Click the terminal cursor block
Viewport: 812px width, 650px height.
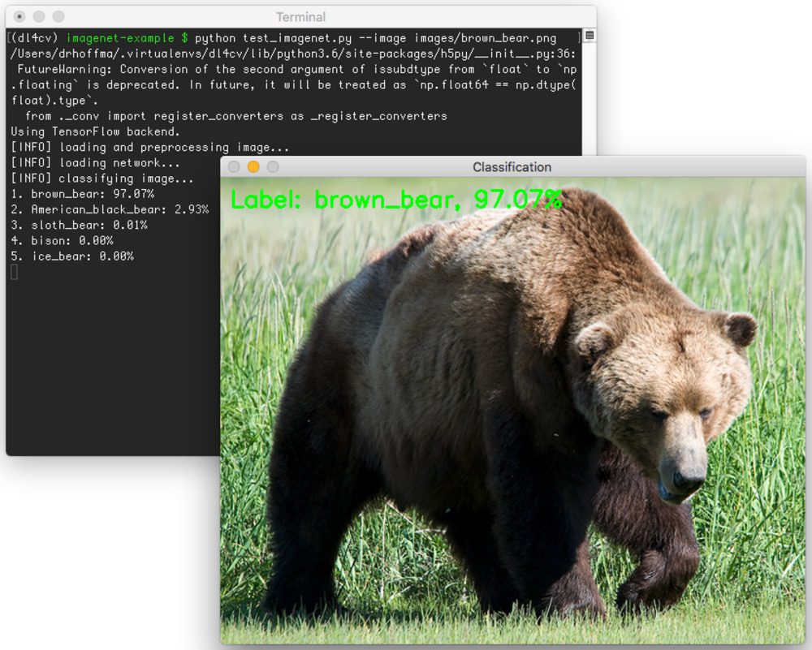(14, 272)
